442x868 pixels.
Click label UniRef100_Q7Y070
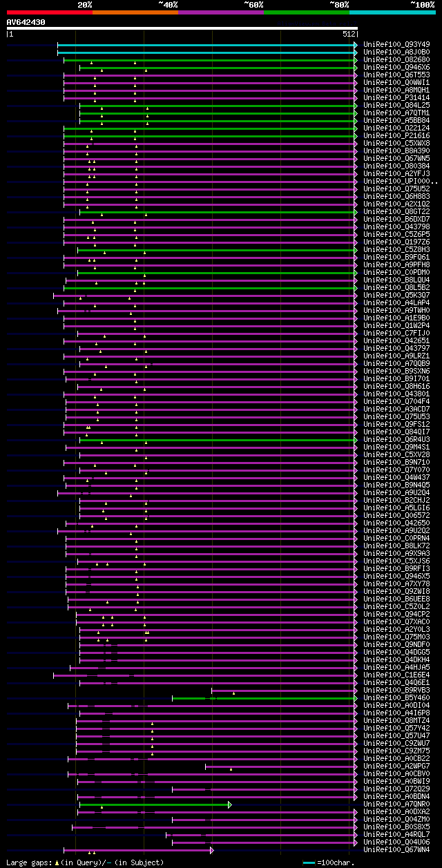(396, 470)
